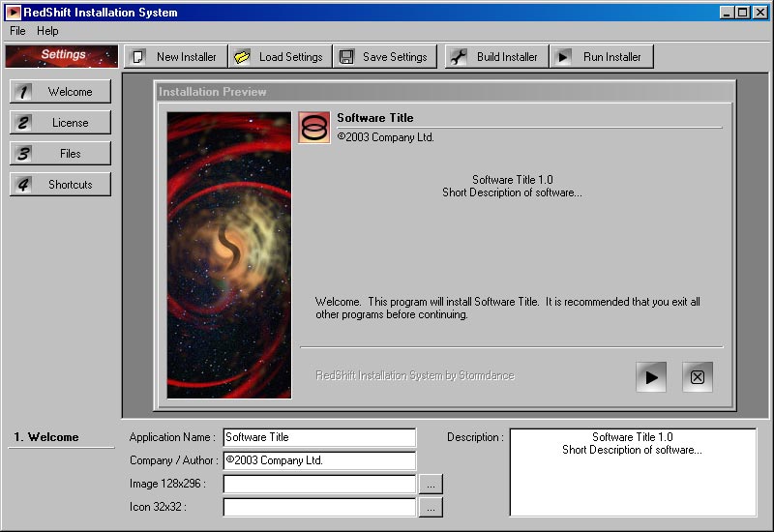Click the Settings banner
Image resolution: width=774 pixels, height=532 pixels.
click(x=62, y=55)
